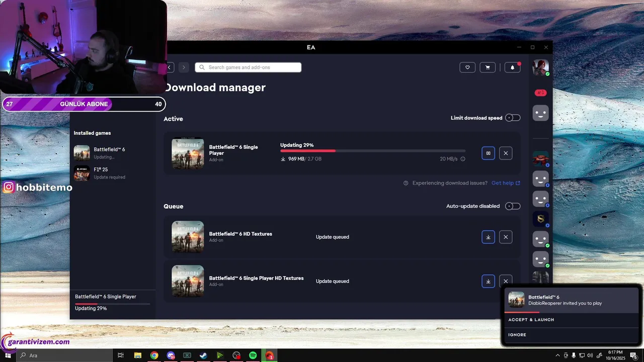Click Battlefield 6 Single Player HD Textures title

pos(256,278)
